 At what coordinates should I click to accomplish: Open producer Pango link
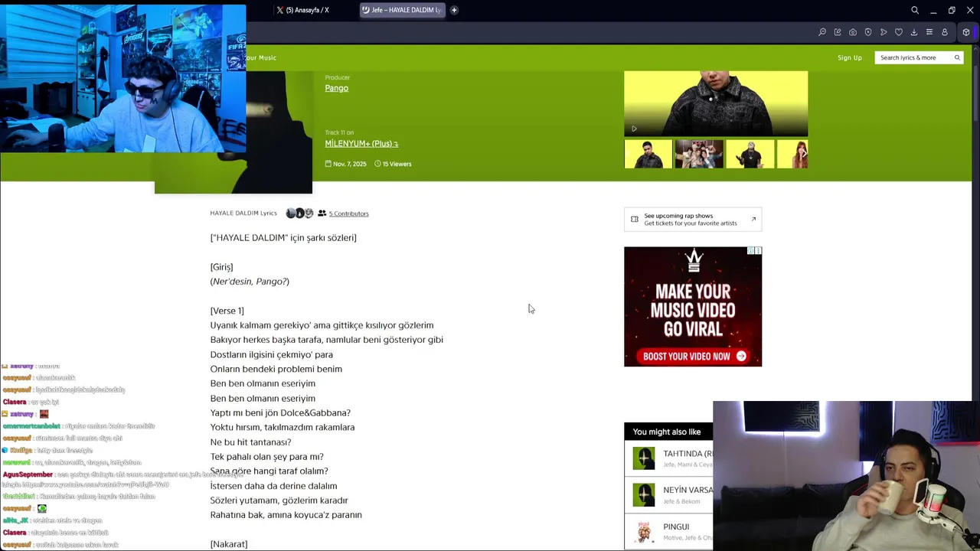click(x=336, y=88)
